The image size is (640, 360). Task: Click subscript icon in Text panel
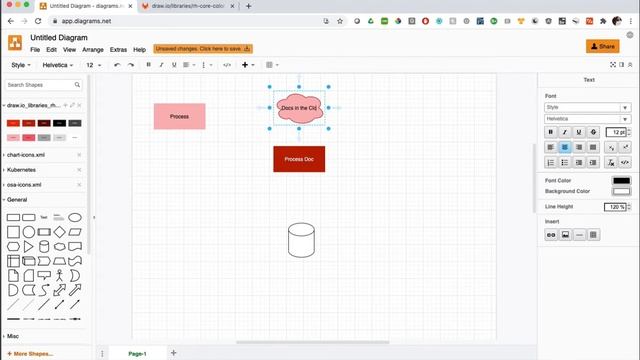click(x=611, y=147)
